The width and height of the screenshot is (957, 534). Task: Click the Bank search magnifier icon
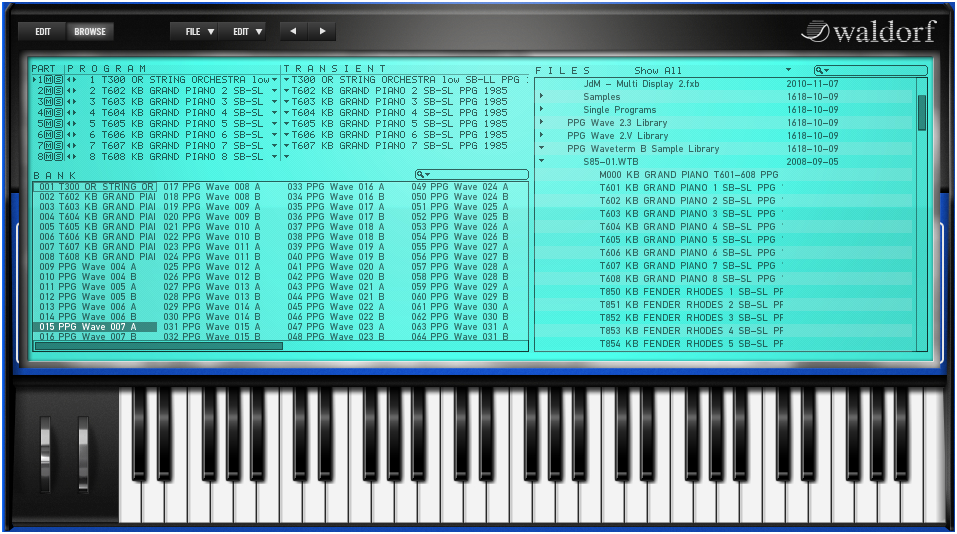(422, 175)
